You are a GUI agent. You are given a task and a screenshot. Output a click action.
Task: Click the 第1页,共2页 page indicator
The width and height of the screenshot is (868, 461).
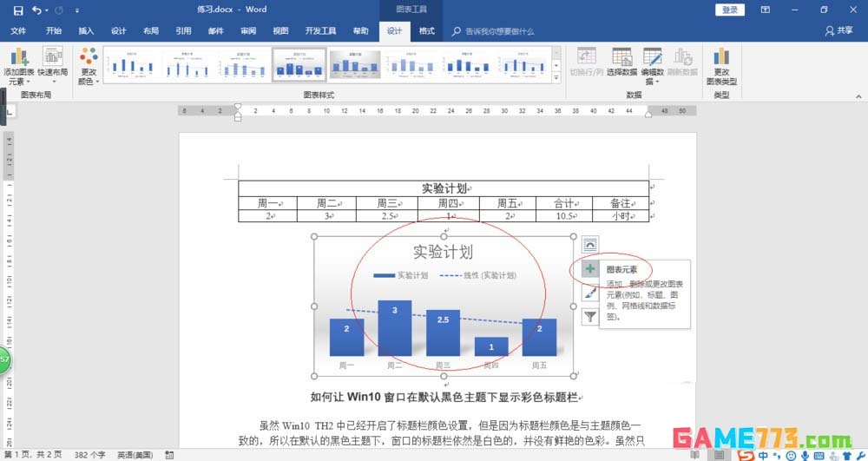coord(33,455)
